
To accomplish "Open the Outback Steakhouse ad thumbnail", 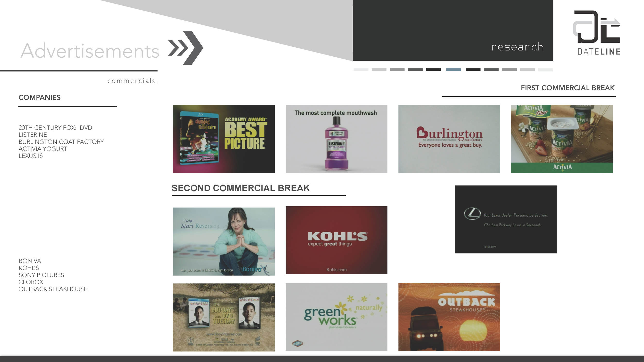I will point(449,317).
